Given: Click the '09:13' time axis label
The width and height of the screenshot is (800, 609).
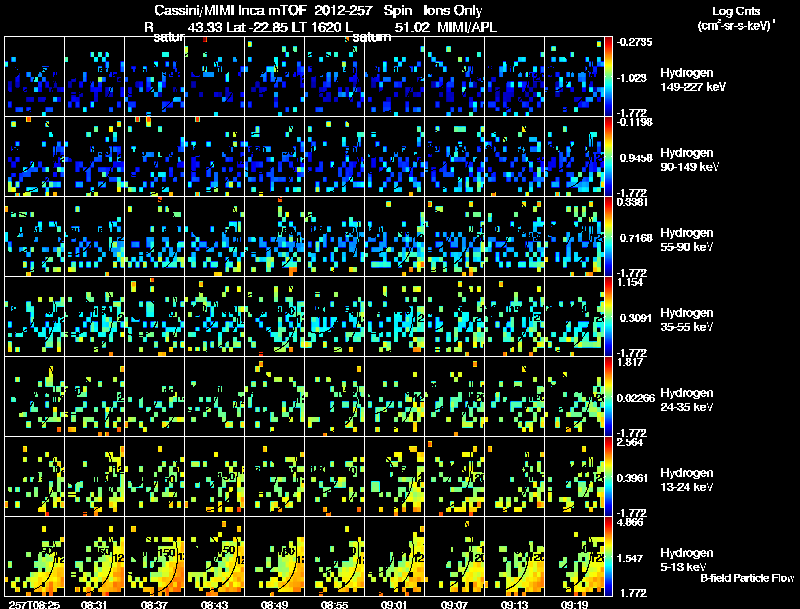Looking at the screenshot, I should (514, 604).
